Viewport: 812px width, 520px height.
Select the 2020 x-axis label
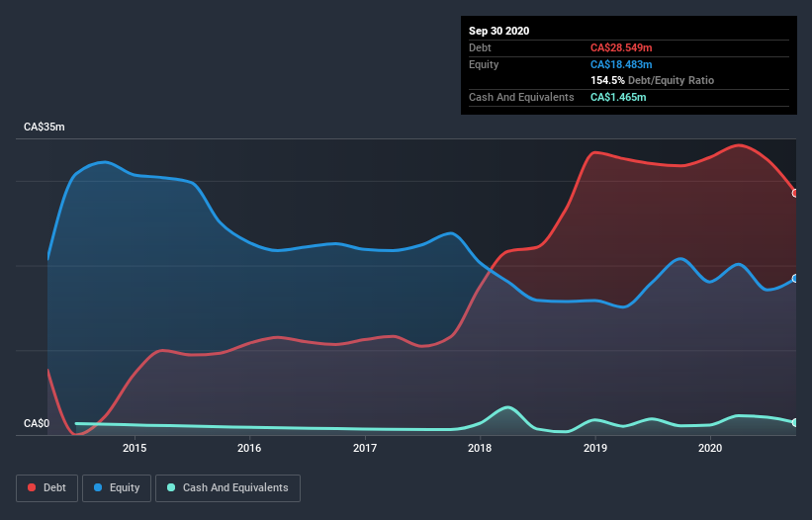point(710,448)
